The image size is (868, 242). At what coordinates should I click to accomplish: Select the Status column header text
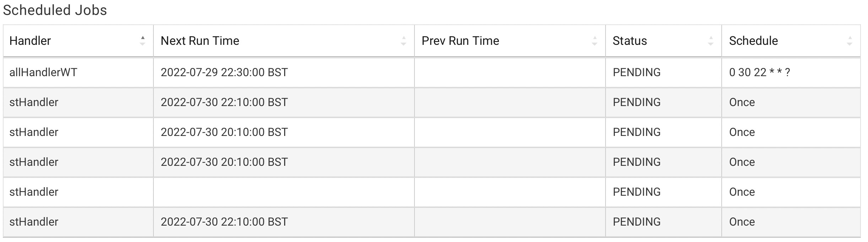coord(629,41)
